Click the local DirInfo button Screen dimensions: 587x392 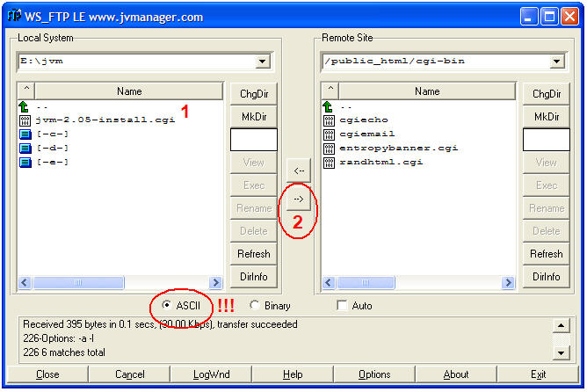(254, 277)
